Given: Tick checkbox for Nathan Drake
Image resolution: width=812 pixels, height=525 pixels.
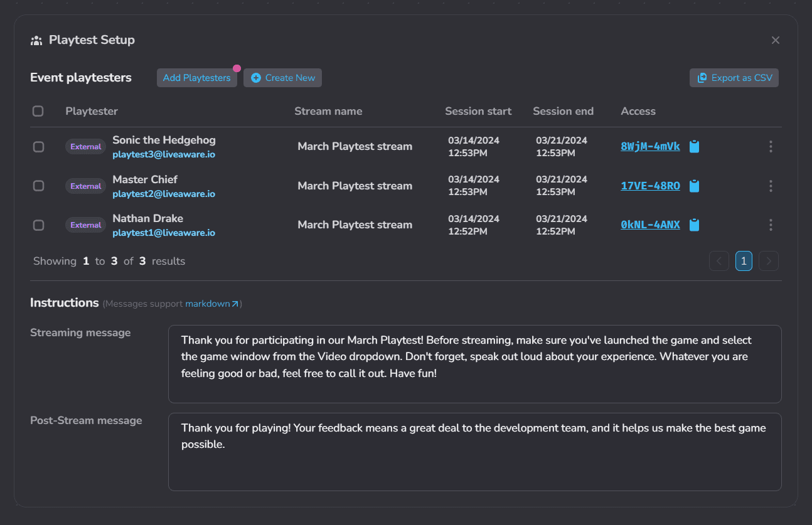Looking at the screenshot, I should pyautogui.click(x=38, y=225).
